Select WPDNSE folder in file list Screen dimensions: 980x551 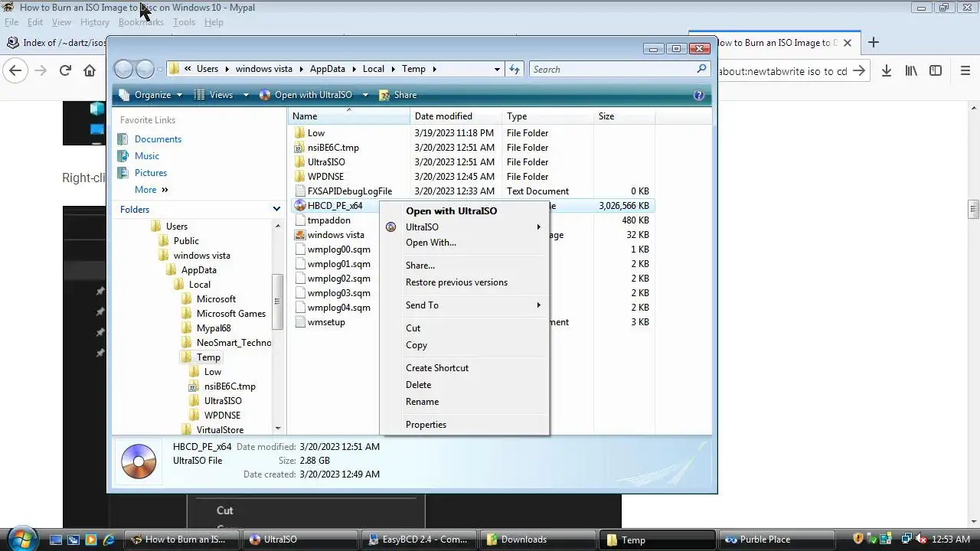[325, 177]
